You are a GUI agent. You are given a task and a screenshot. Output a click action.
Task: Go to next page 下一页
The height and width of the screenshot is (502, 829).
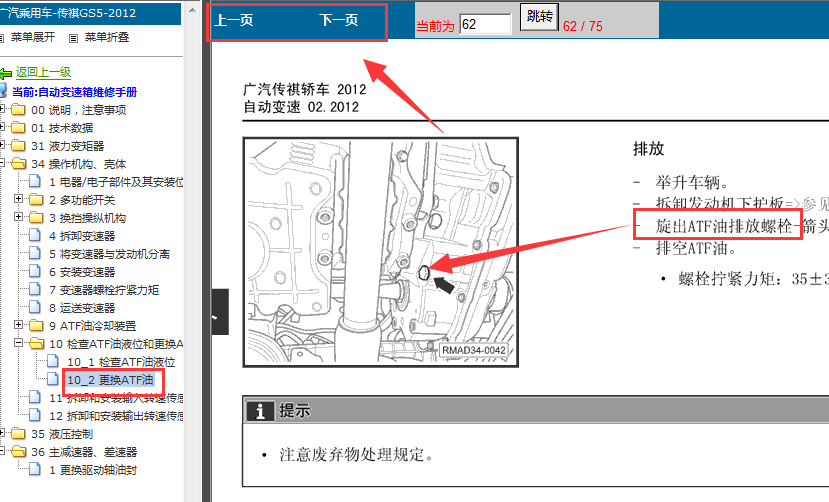[339, 20]
